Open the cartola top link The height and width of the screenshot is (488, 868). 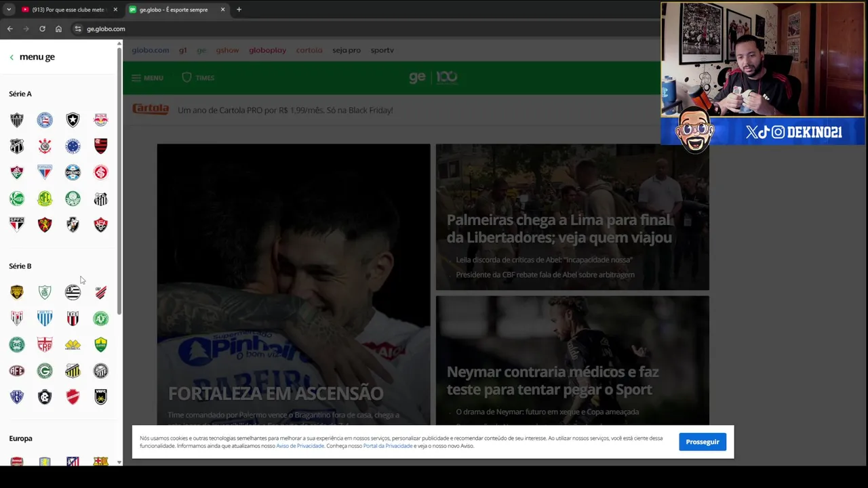coord(309,50)
